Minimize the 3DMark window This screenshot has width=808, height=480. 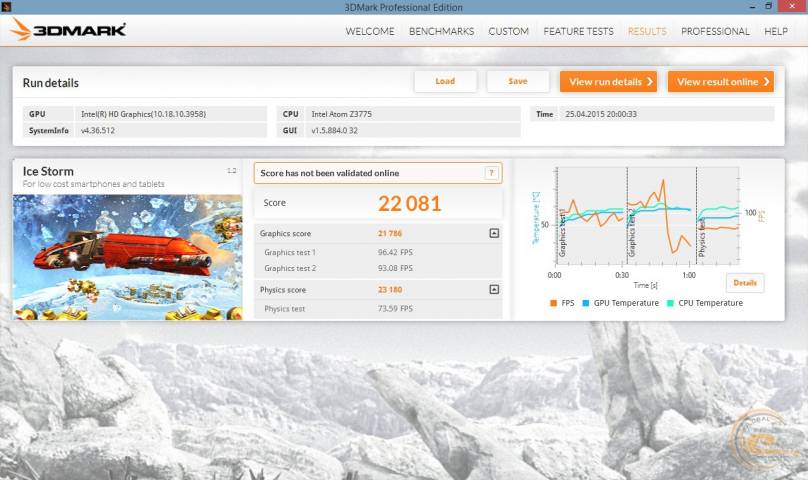coord(752,7)
